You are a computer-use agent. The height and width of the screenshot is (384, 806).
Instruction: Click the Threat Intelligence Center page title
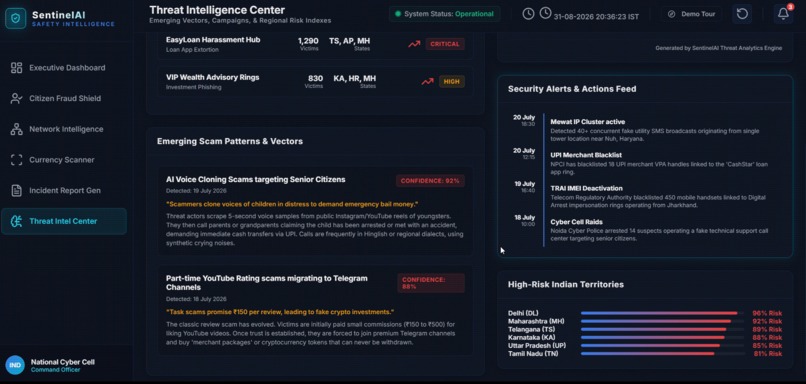click(217, 10)
